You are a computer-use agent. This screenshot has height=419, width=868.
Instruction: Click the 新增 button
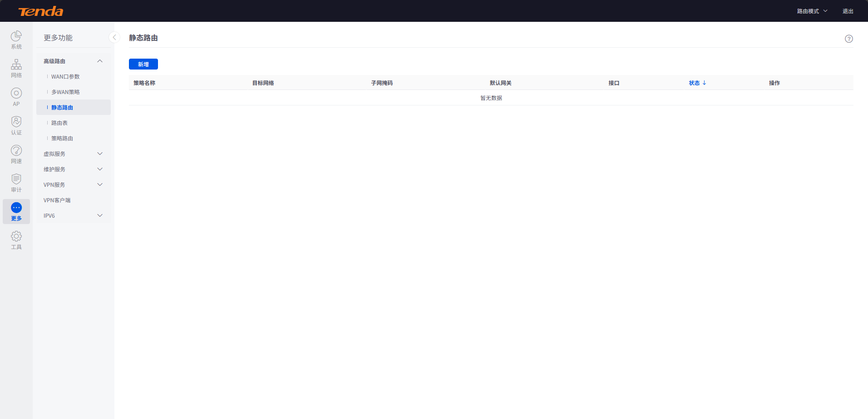pos(143,64)
